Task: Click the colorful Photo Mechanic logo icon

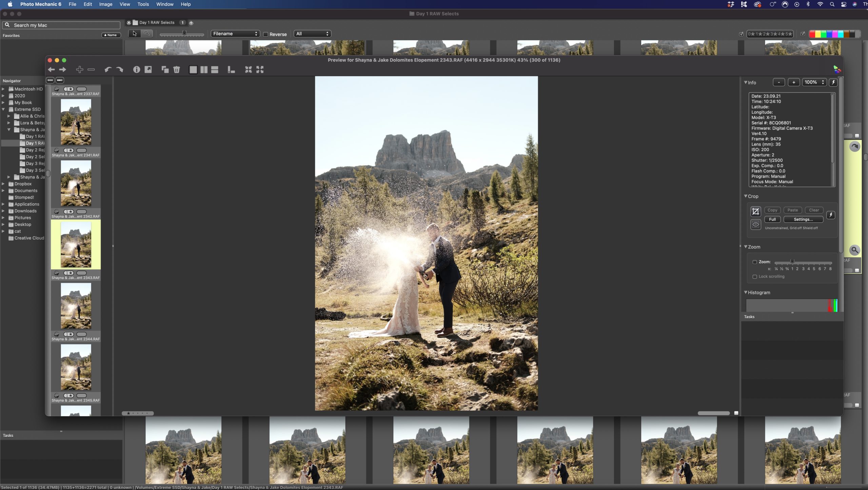Action: (837, 70)
